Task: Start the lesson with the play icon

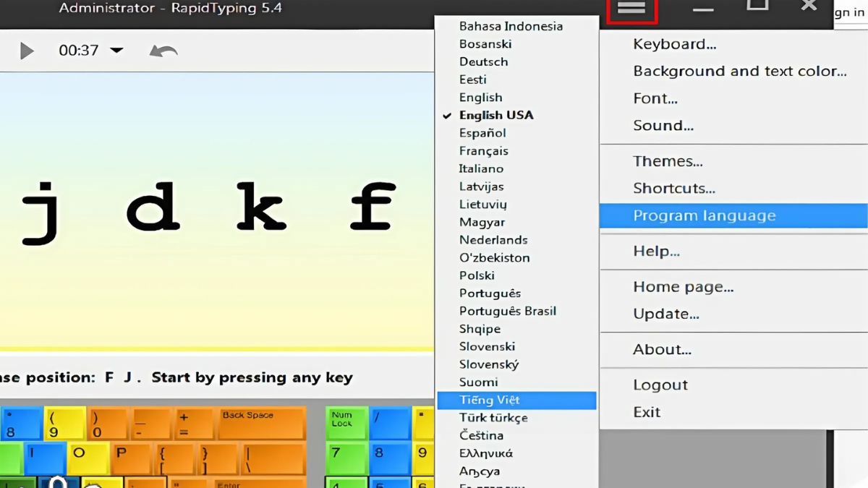Action: [27, 51]
